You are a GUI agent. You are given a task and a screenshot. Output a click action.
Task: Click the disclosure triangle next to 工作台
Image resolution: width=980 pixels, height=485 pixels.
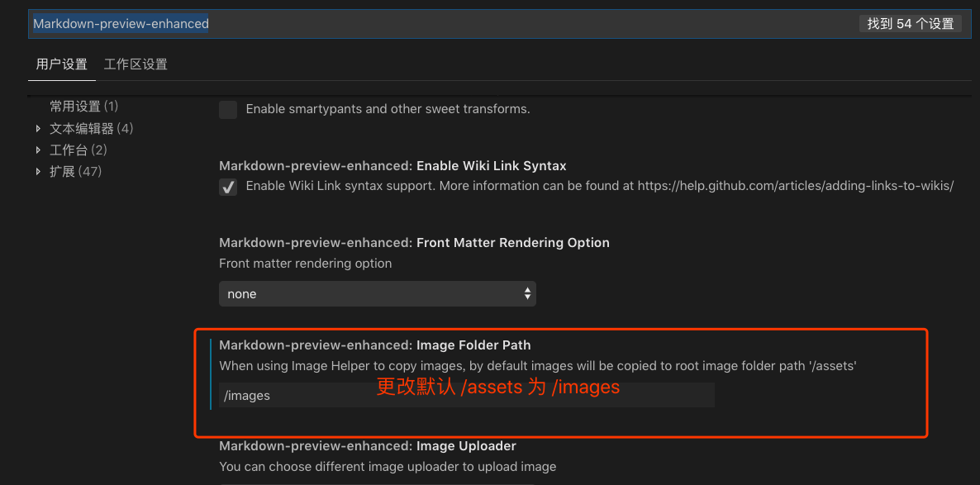38,150
